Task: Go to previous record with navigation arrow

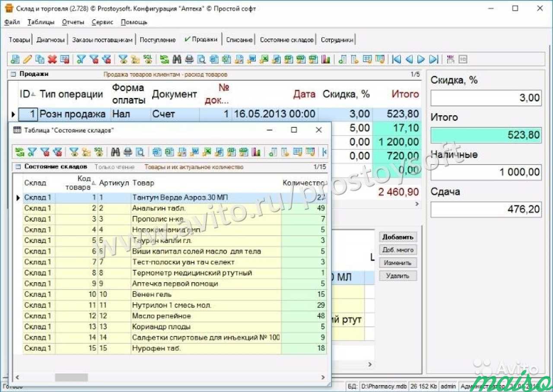Action: [x=409, y=59]
